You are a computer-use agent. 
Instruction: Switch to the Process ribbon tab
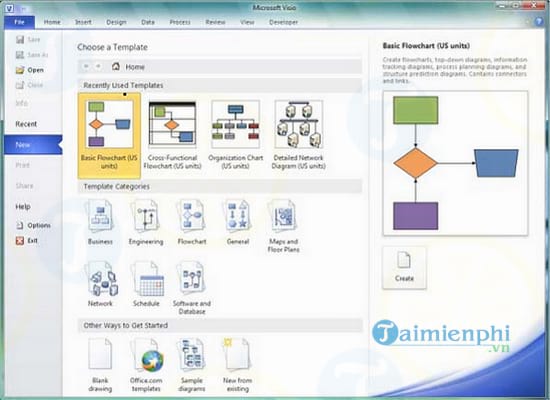click(x=180, y=22)
